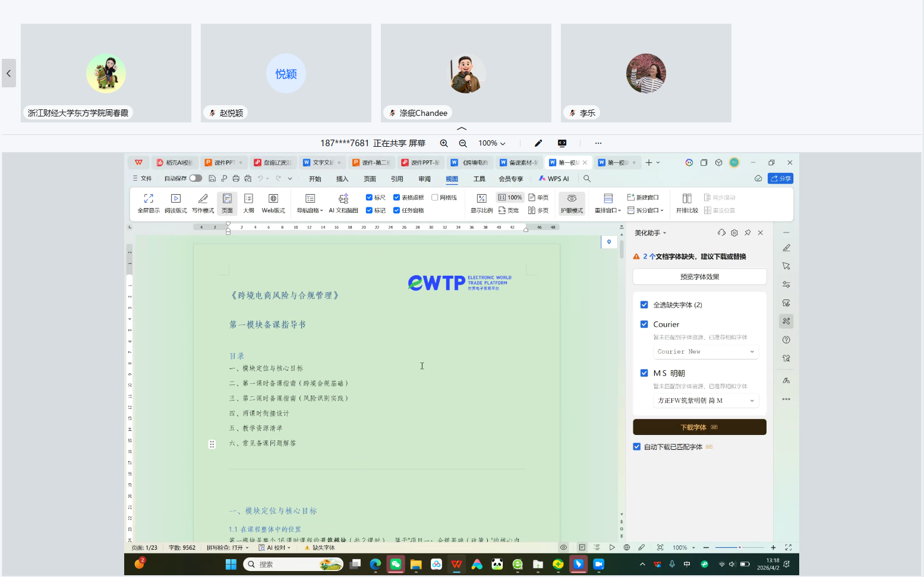Screen dimensions: 924x577
Task: Expand the Courier New font dropdown
Action: 706,352
